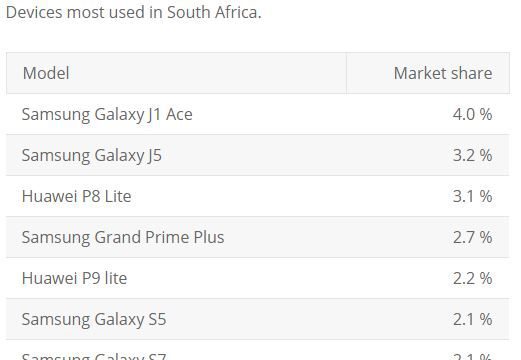This screenshot has height=360, width=521.
Task: Select Samsung Galaxy S5 row
Action: tap(257, 319)
